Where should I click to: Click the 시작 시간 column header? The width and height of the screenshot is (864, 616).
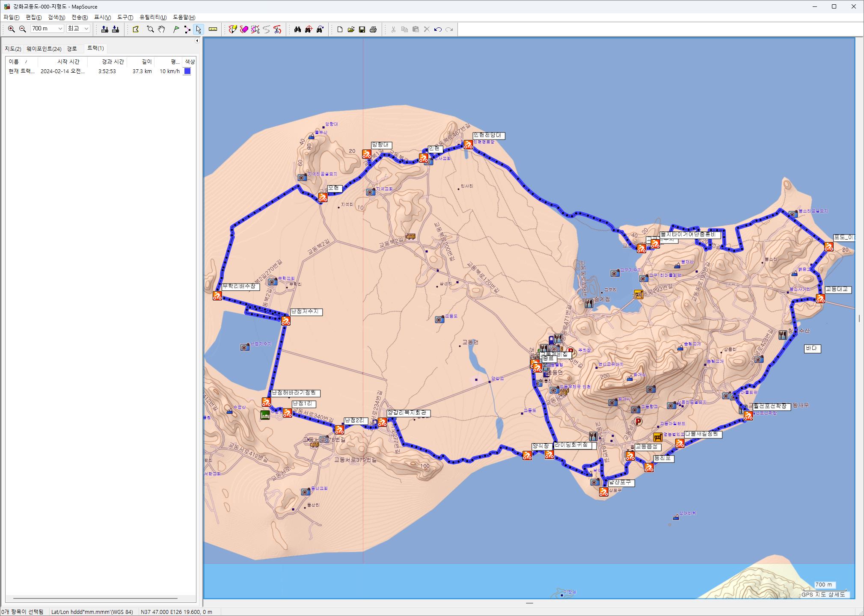point(68,62)
